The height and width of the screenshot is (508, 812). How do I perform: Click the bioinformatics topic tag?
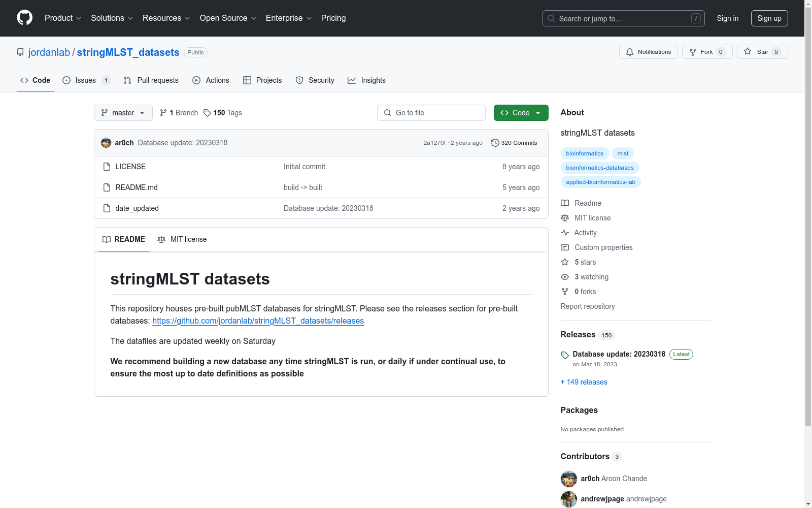tap(585, 153)
